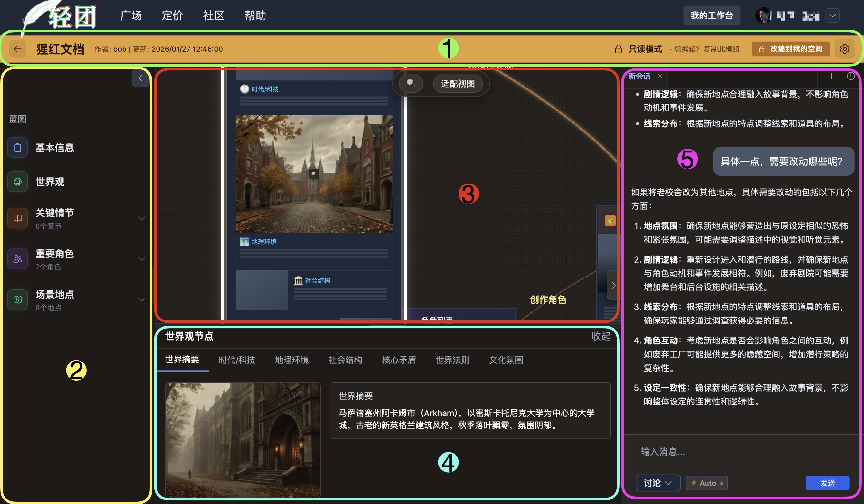Open the settings gear in the orange bar
The height and width of the screenshot is (504, 864).
[x=845, y=49]
